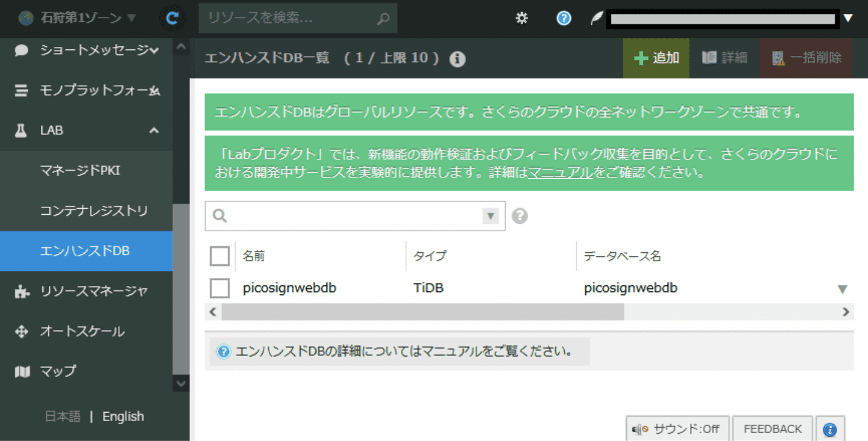The width and height of the screenshot is (868, 441).
Task: Open settings gear icon in header
Action: (521, 19)
